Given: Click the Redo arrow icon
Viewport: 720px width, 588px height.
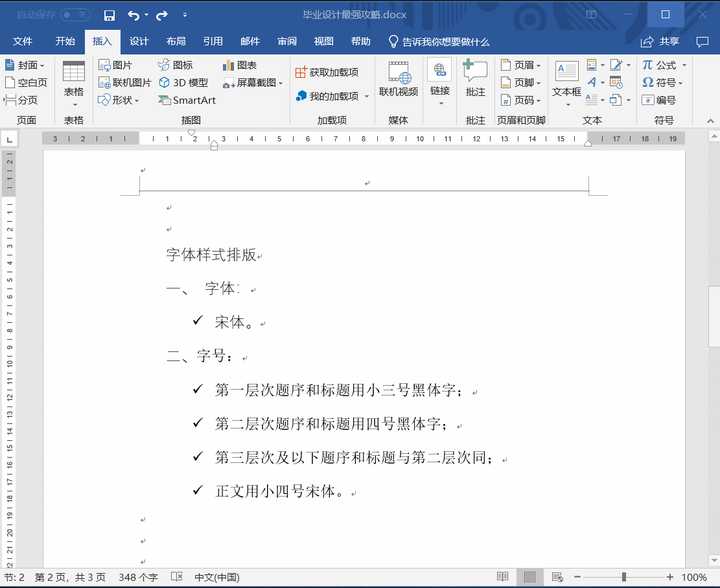Looking at the screenshot, I should coord(162,16).
